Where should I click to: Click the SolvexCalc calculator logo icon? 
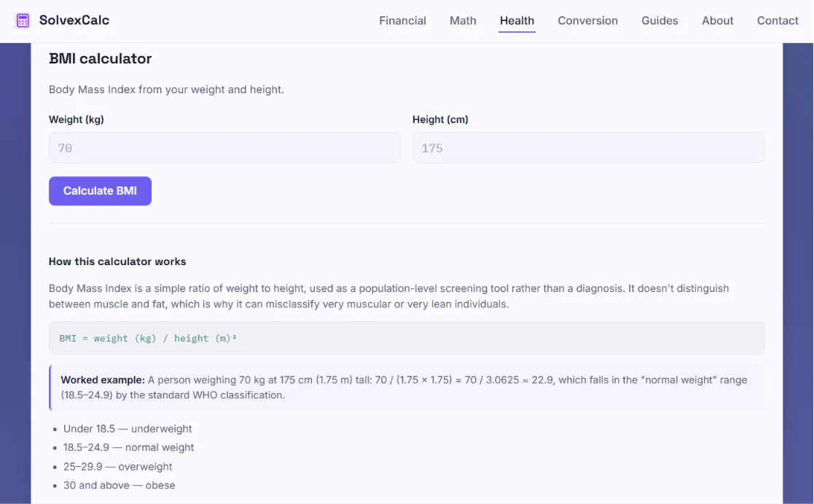pos(23,21)
